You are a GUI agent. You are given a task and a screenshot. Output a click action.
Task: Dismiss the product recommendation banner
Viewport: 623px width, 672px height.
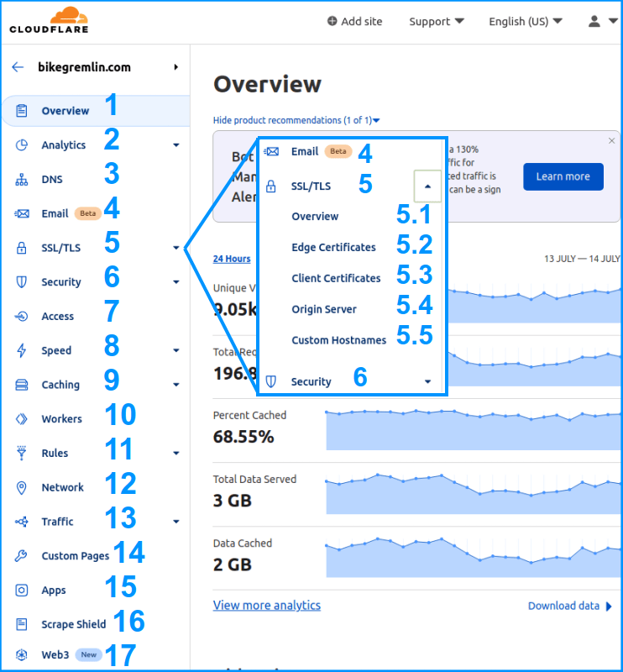tap(611, 140)
